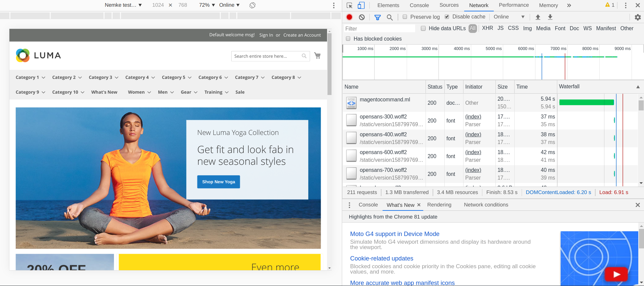The width and height of the screenshot is (644, 286).
Task: Open DevTools settings gear
Action: 637,17
